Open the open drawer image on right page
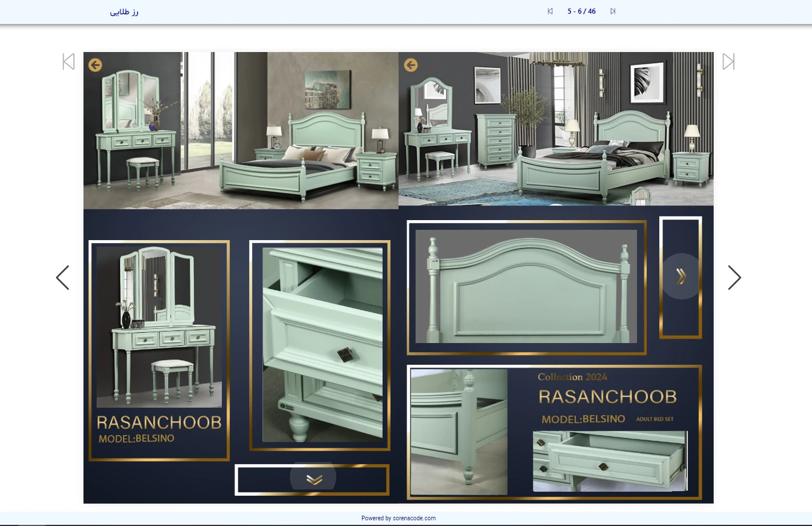This screenshot has width=812, height=526. click(610, 461)
